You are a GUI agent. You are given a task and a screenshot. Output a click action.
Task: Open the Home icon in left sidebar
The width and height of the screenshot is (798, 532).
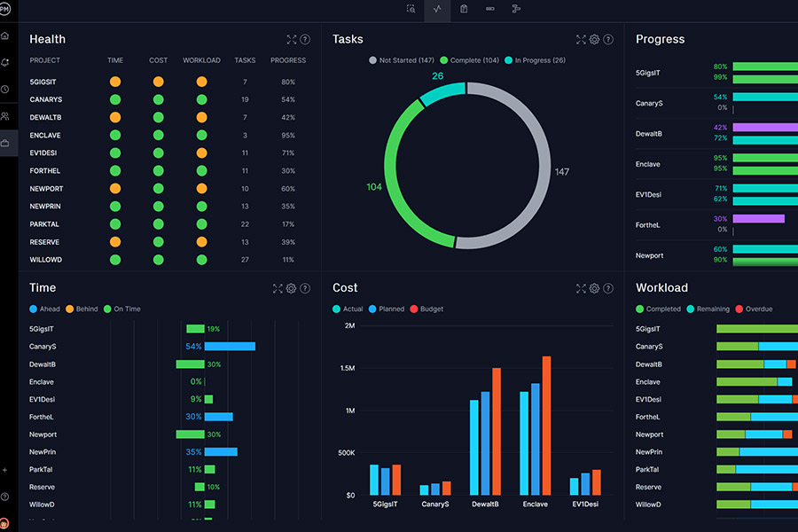(5, 36)
